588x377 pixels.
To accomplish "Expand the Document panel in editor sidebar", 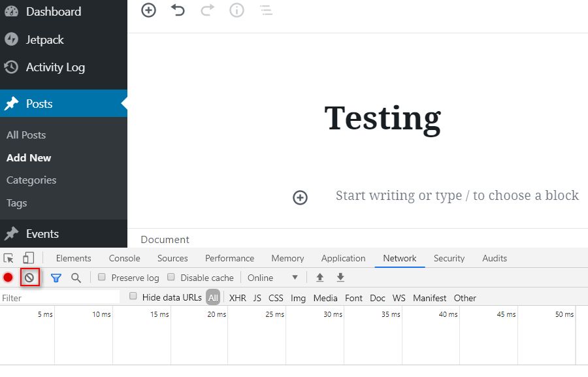I will 165,240.
